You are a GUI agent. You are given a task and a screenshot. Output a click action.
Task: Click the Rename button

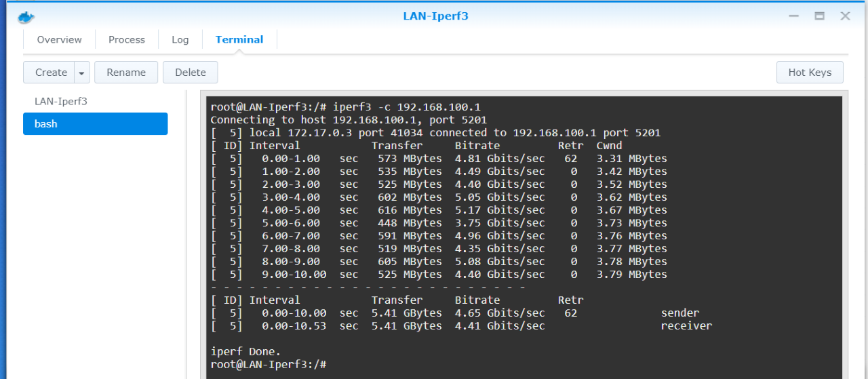[126, 73]
